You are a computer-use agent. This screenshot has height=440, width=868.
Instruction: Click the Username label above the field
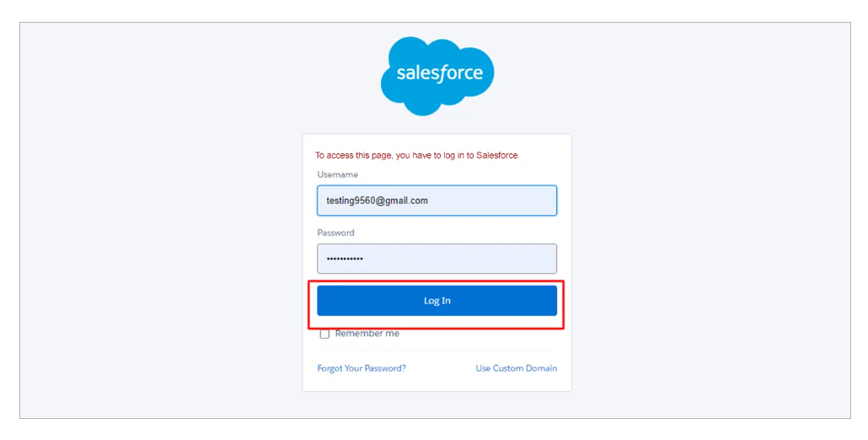pos(337,174)
